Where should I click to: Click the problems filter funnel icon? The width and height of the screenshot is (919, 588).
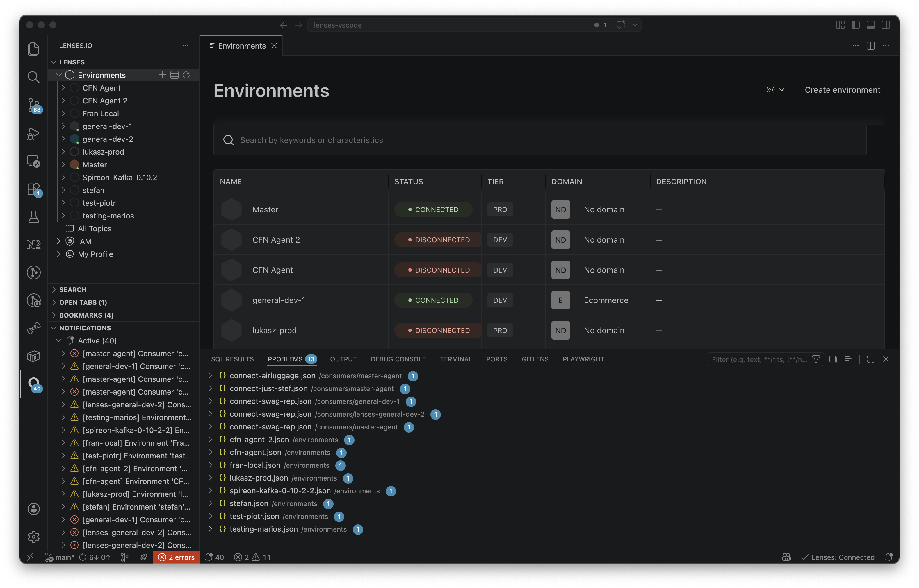(x=815, y=359)
